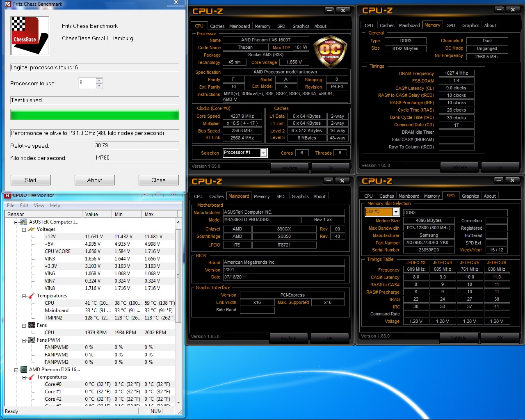
Task: Open Memory tab in CPU-Z window showing BIOS
Action: pyautogui.click(x=262, y=196)
